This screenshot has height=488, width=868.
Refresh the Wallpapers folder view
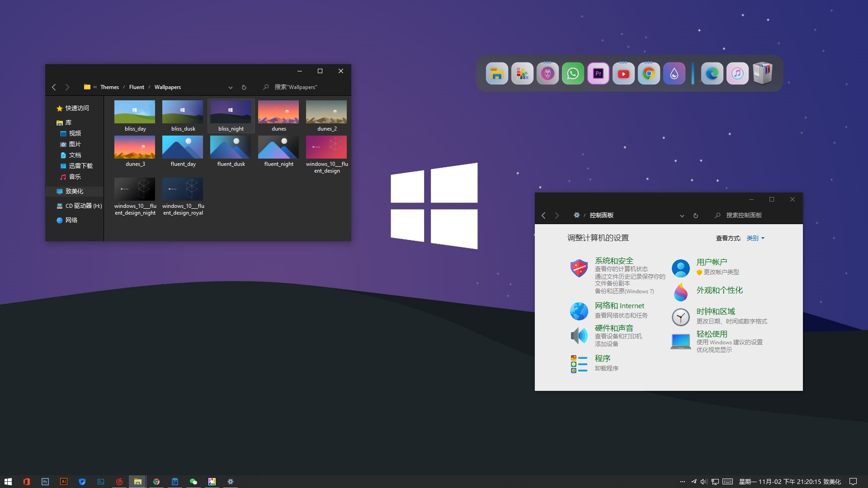[x=244, y=88]
